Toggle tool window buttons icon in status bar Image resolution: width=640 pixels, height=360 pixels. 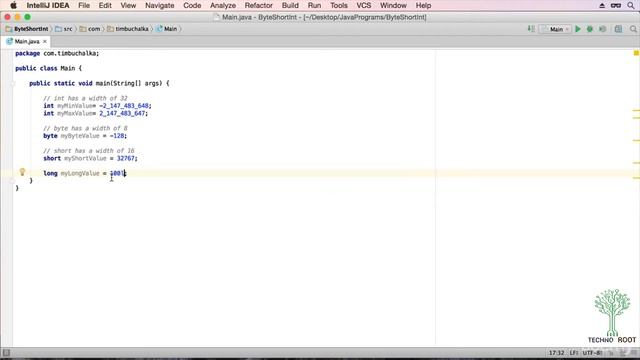pyautogui.click(x=6, y=353)
